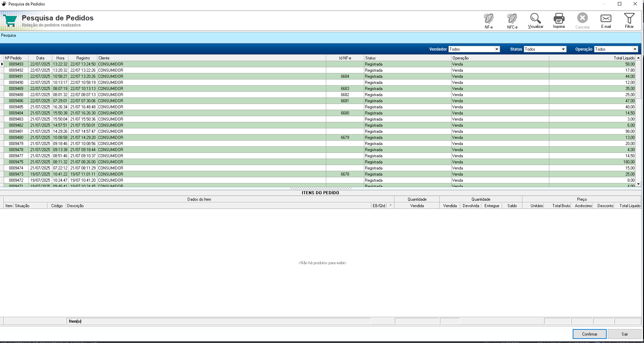Image resolution: width=644 pixels, height=343 pixels.
Task: Open the Visualizar magnifier tool
Action: coord(535,21)
